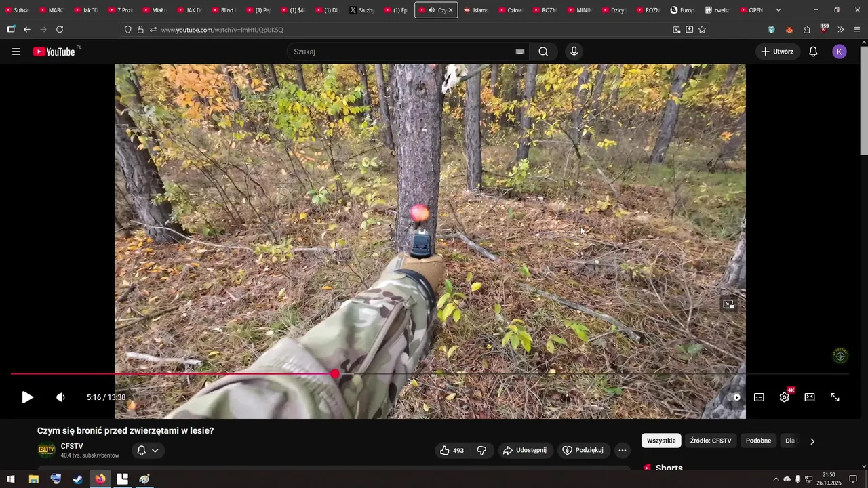This screenshot has width=868, height=488.
Task: Show more toolbar tools chevron
Action: point(841,29)
